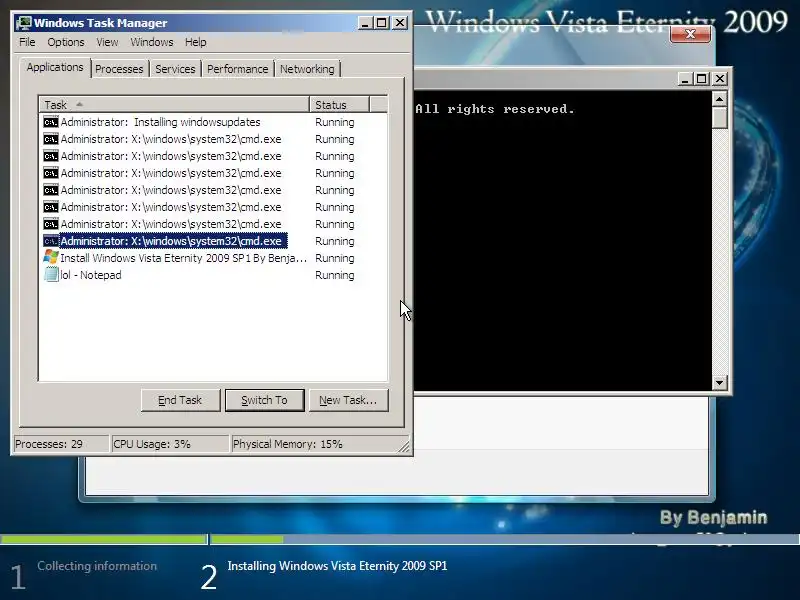This screenshot has width=800, height=600.
Task: Switch to the Services tab
Action: pyautogui.click(x=175, y=69)
